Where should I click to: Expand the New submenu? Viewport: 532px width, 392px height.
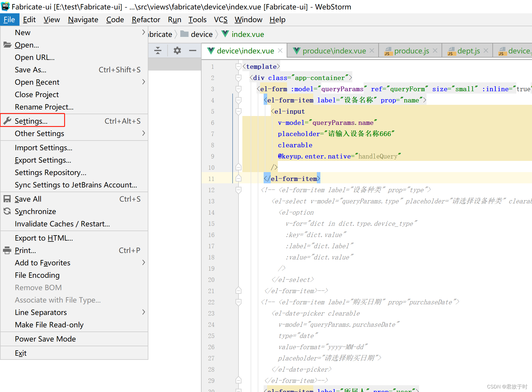[x=74, y=32]
